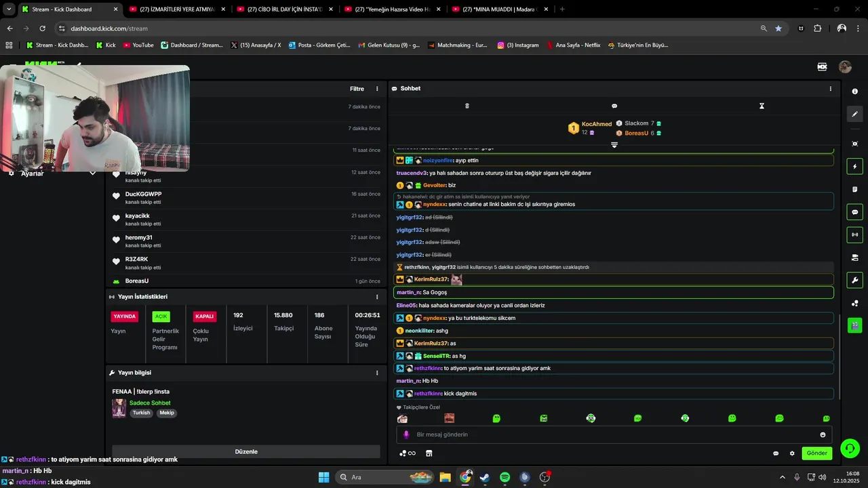
Task: Click the Düzenle button
Action: [x=246, y=451]
